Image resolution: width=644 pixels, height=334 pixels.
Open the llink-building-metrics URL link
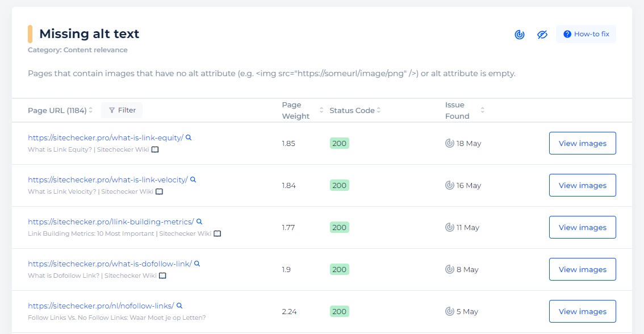[x=111, y=222]
